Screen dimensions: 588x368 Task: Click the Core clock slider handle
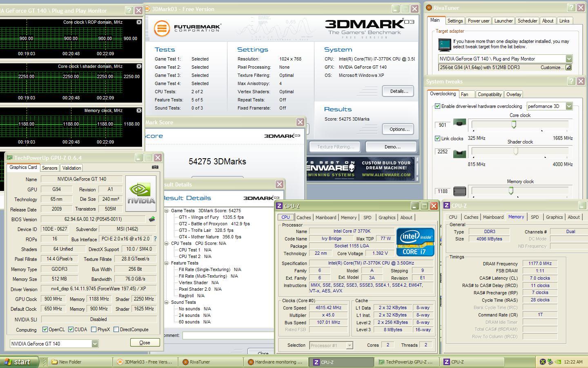pyautogui.click(x=514, y=124)
